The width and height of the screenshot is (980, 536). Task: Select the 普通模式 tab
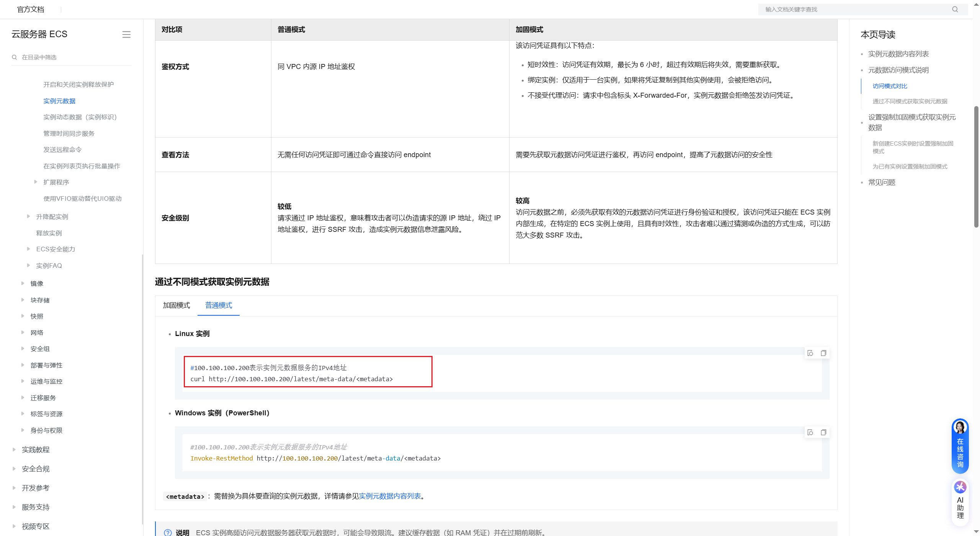[218, 305]
